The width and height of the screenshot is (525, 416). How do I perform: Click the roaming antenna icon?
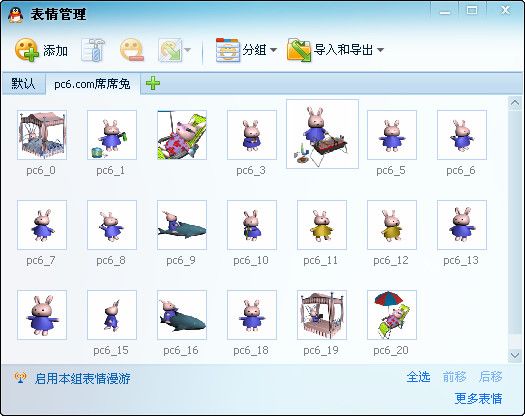(20, 378)
